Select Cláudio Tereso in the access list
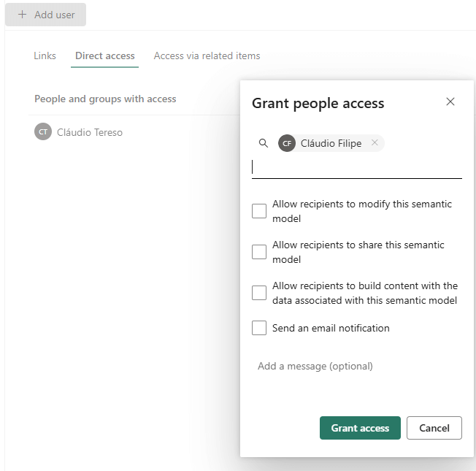The height and width of the screenshot is (471, 476). click(x=90, y=132)
